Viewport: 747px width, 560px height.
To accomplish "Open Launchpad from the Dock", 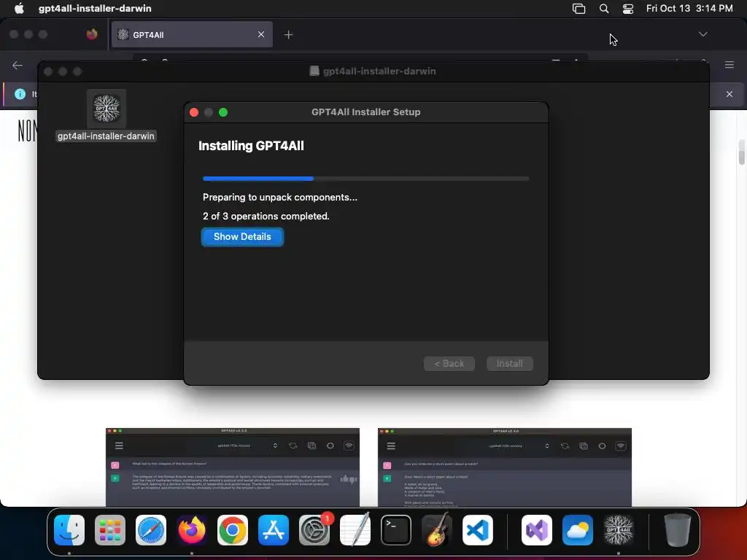I will tap(110, 530).
